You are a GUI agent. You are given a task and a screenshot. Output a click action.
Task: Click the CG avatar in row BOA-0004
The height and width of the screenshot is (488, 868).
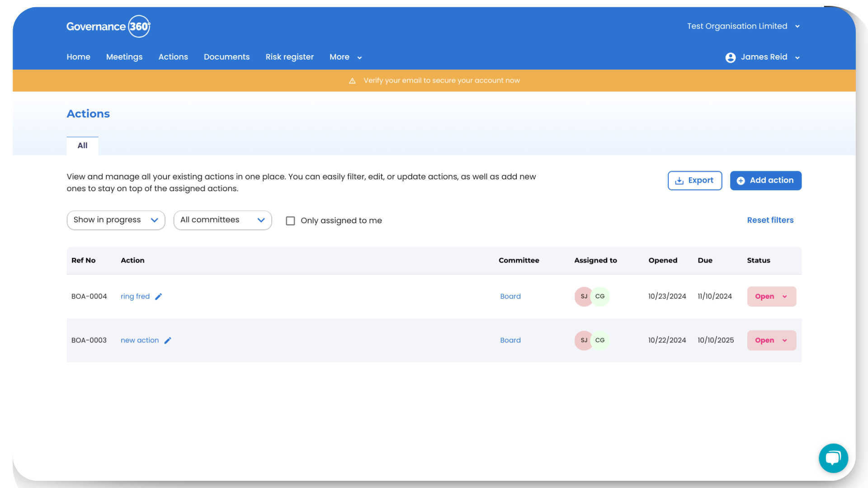pos(600,296)
